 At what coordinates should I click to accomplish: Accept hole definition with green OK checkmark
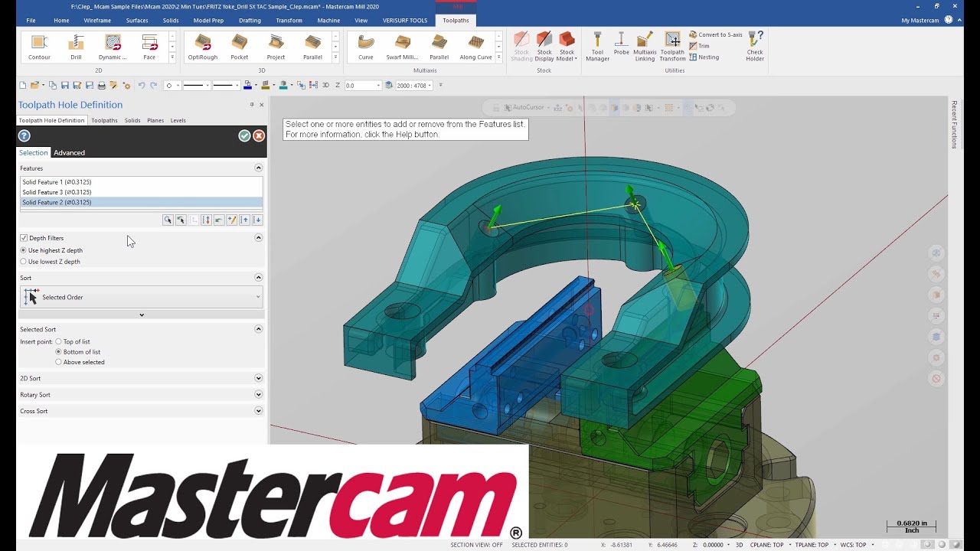click(244, 135)
